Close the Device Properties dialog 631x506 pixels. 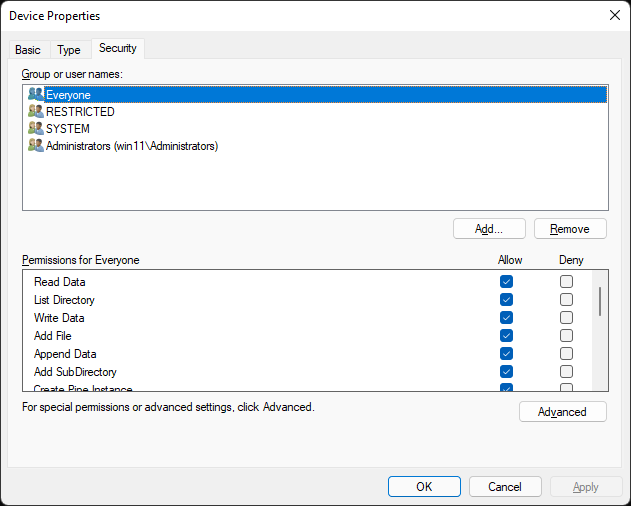click(615, 15)
